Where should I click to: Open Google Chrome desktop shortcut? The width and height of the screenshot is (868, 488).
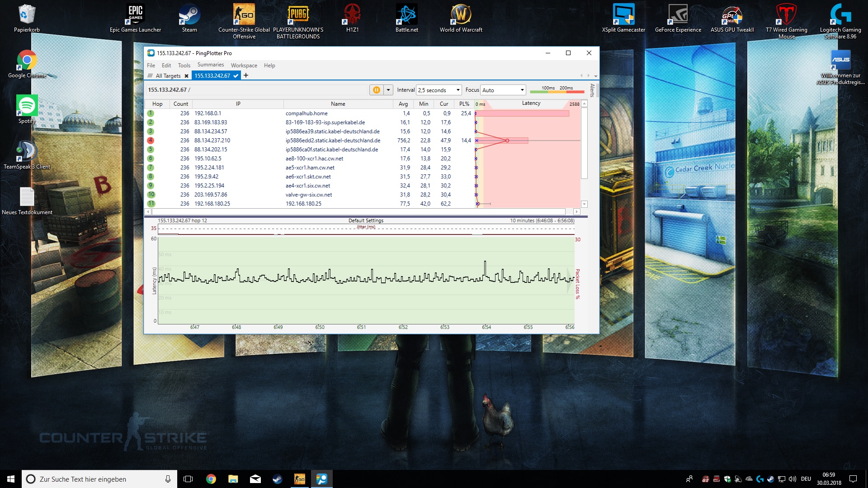[27, 64]
